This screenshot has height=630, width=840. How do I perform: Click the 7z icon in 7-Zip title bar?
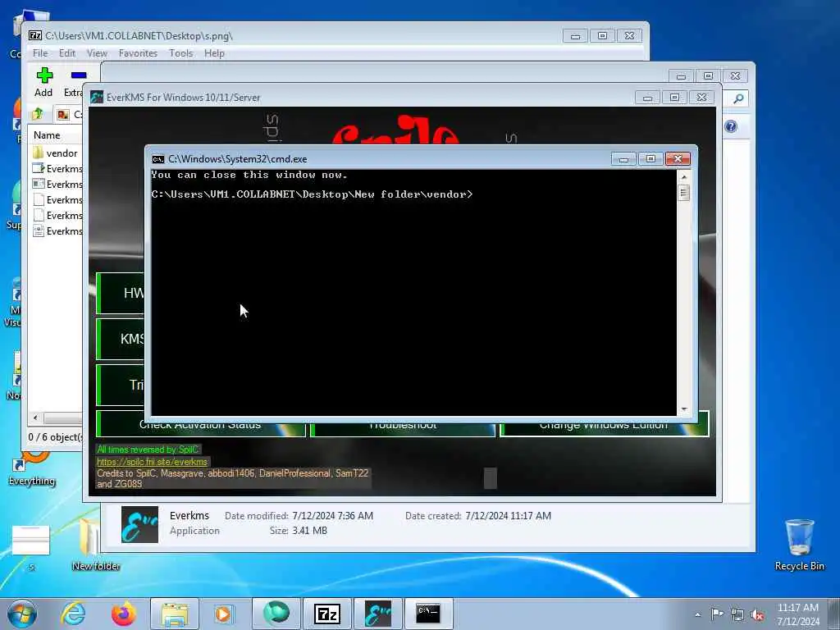(x=35, y=36)
